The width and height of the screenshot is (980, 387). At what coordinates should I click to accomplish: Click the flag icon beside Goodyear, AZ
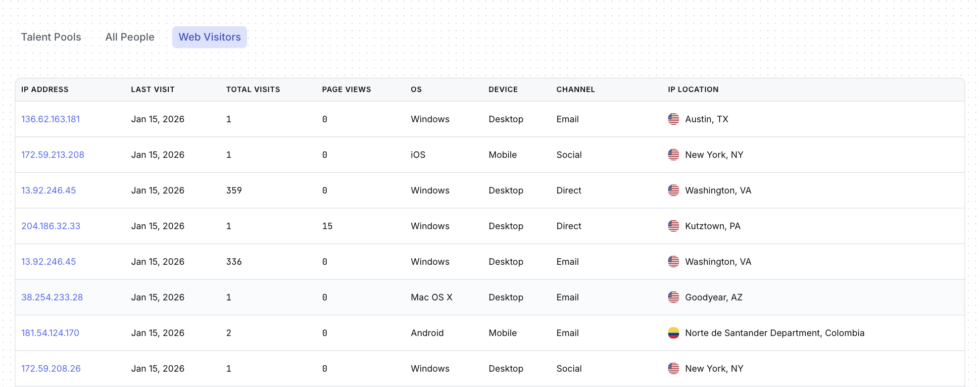pos(673,297)
